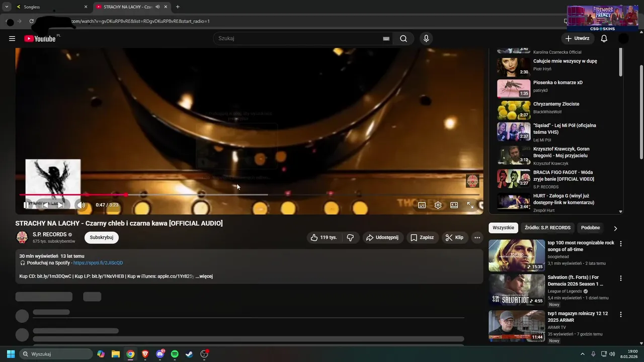Skip to next video in player

point(60,205)
